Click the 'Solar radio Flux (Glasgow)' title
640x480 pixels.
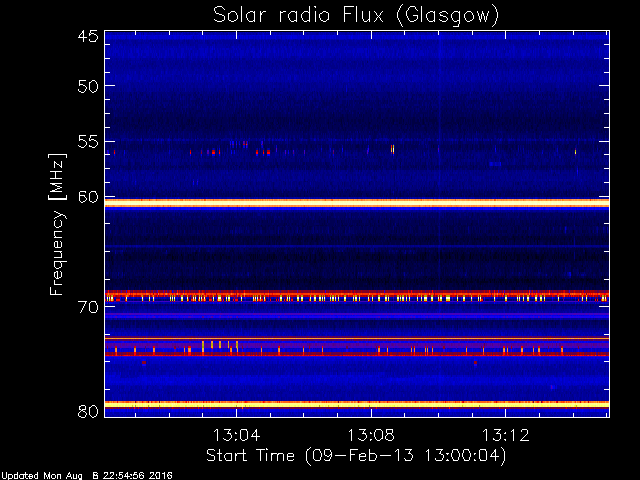point(356,16)
